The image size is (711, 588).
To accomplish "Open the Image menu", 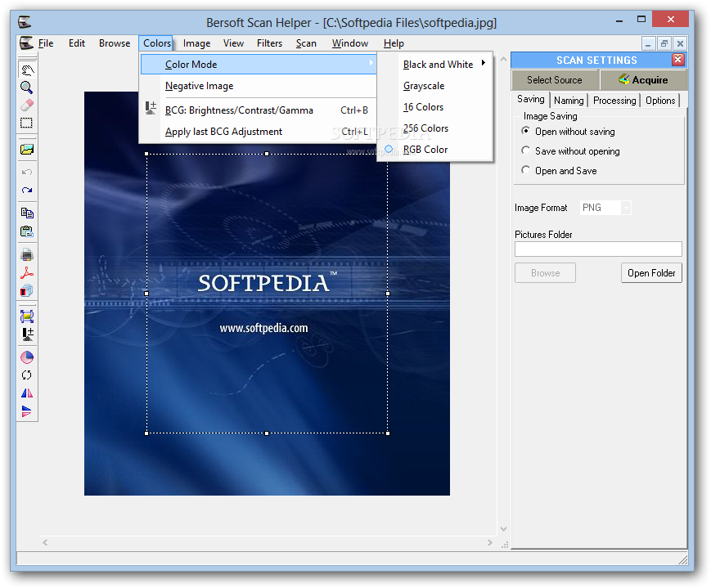I will (197, 43).
